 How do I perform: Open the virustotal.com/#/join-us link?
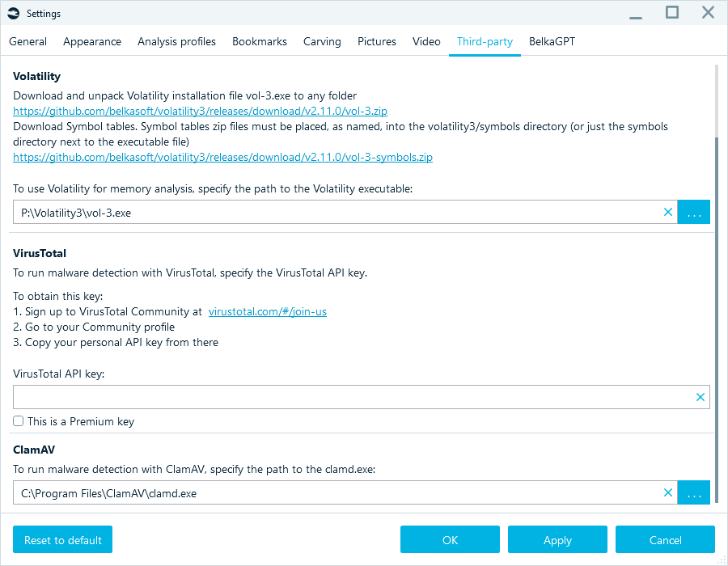tap(268, 311)
